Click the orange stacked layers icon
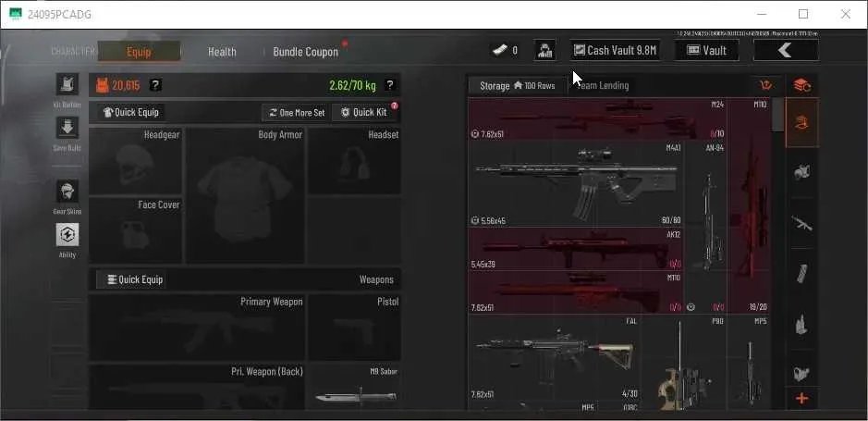Image resolution: width=868 pixels, height=421 pixels. (802, 85)
